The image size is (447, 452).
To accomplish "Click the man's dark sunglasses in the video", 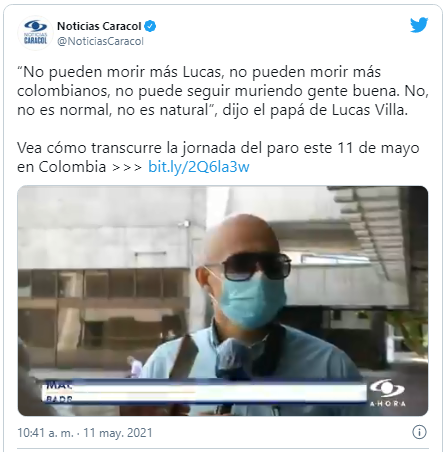I will tap(257, 266).
